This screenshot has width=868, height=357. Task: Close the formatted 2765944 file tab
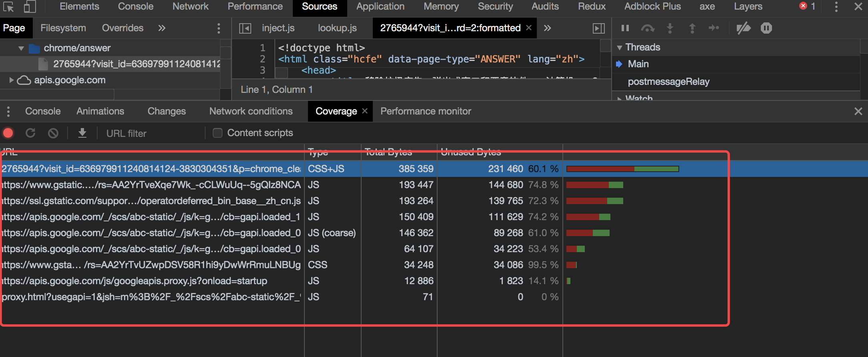click(529, 28)
